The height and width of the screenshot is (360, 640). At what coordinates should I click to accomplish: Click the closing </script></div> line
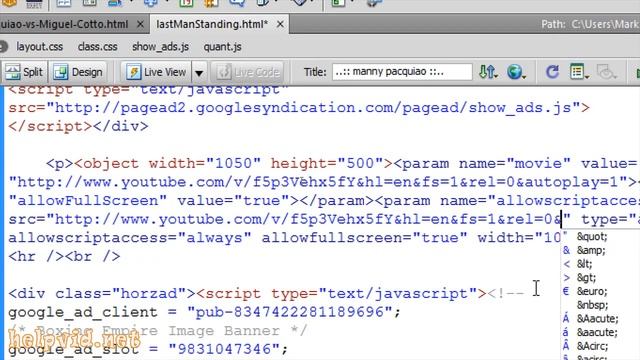[78, 127]
